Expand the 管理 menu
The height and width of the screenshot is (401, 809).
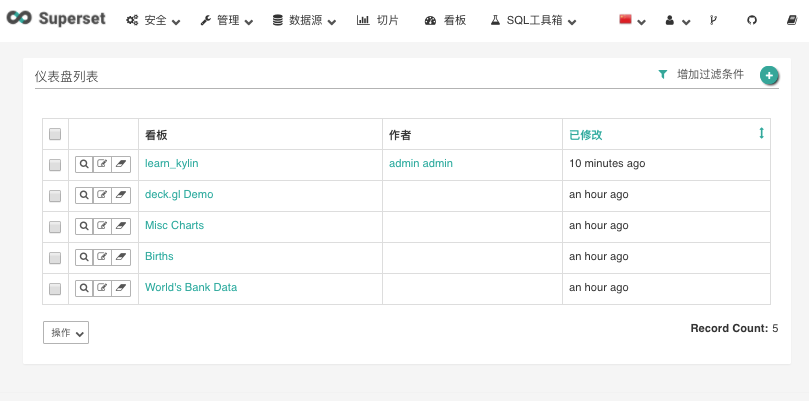tap(226, 21)
